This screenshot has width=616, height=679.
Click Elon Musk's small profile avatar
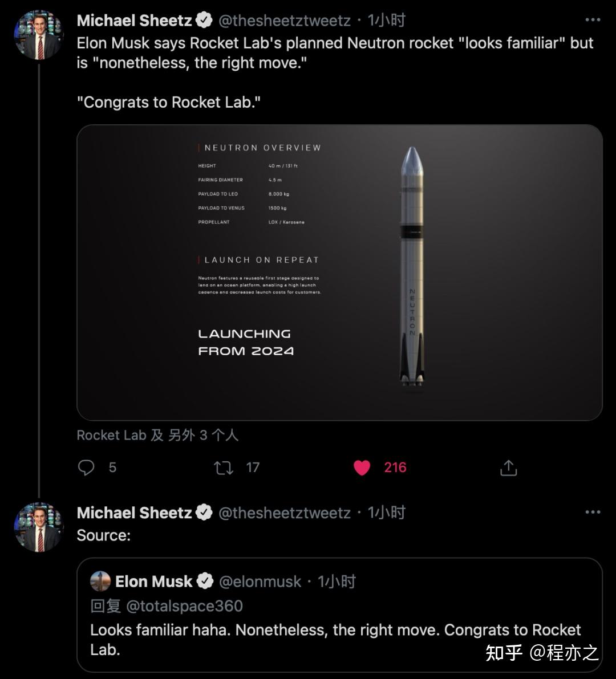pos(100,581)
